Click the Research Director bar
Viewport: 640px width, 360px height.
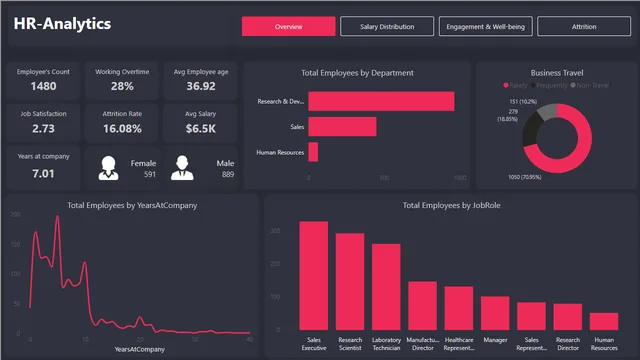pos(568,317)
